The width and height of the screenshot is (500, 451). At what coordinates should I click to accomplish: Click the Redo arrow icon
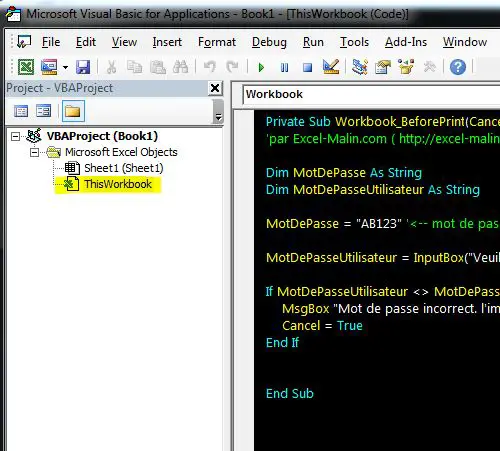tap(232, 67)
